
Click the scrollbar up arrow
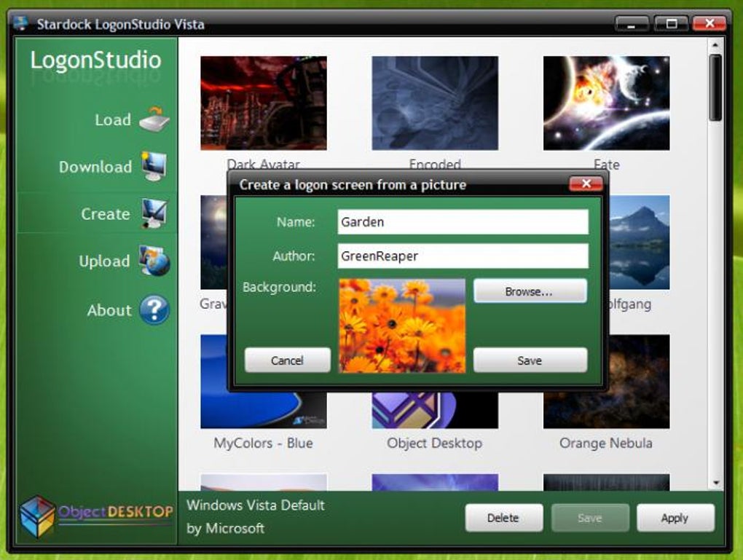tap(715, 45)
